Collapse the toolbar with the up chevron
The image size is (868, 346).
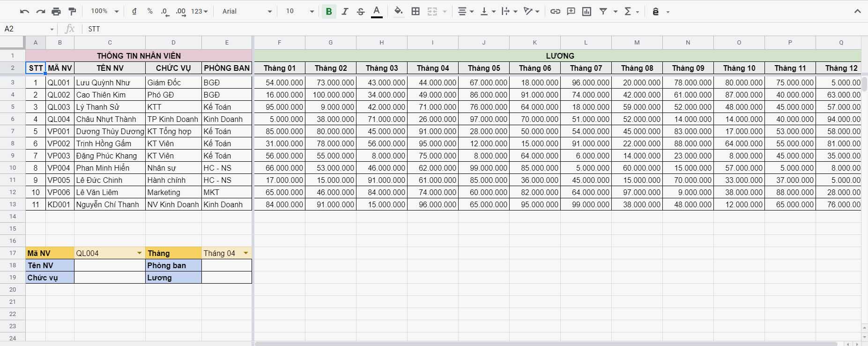[x=857, y=11]
